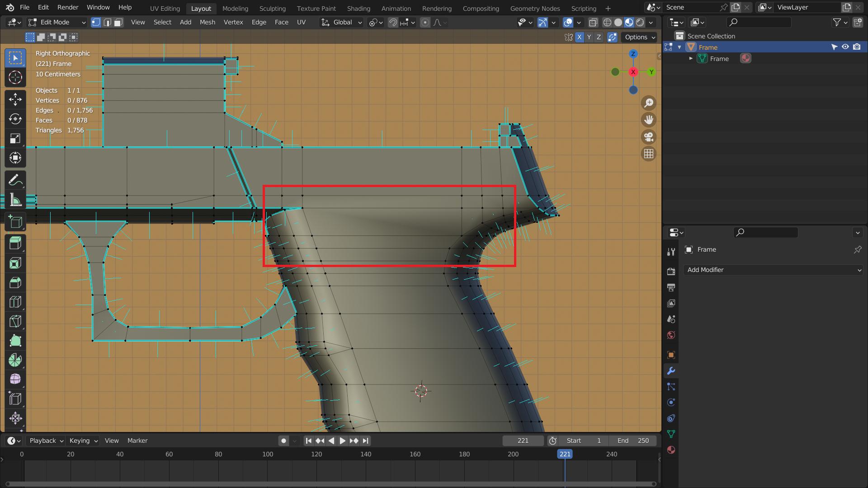Toggle camera view icon

pos(649,137)
